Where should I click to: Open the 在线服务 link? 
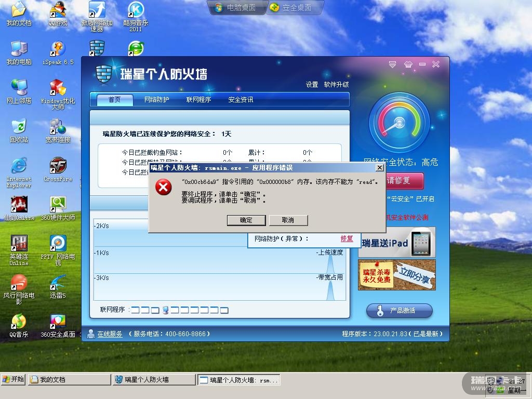pos(110,334)
